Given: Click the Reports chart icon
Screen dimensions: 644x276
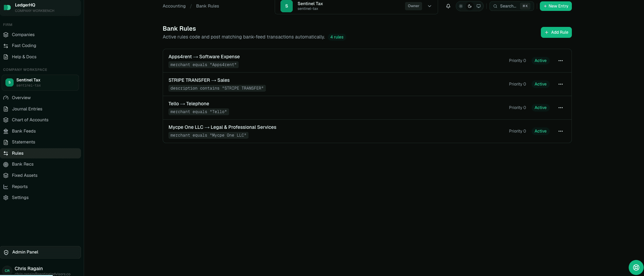Looking at the screenshot, I should 6,187.
